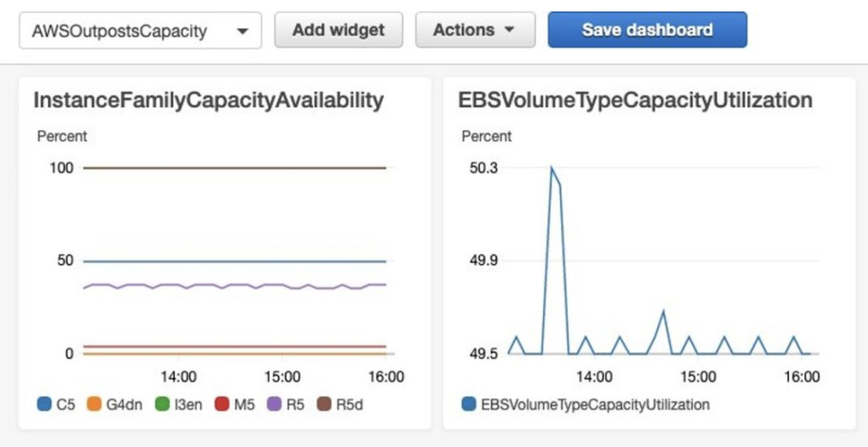868x447 pixels.
Task: Click the C5 blue legend swatch
Action: [44, 405]
